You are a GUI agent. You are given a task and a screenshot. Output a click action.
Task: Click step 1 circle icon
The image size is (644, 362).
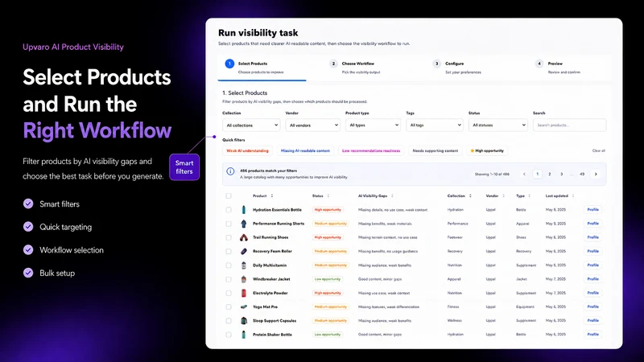[229, 64]
